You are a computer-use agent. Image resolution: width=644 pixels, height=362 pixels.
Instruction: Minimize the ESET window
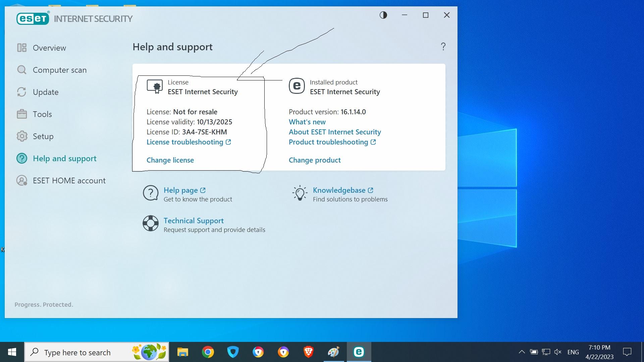pos(405,15)
